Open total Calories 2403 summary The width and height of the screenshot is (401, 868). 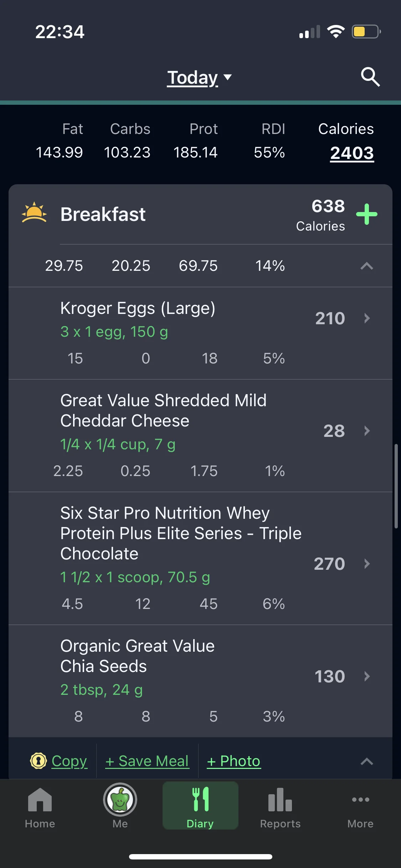352,153
